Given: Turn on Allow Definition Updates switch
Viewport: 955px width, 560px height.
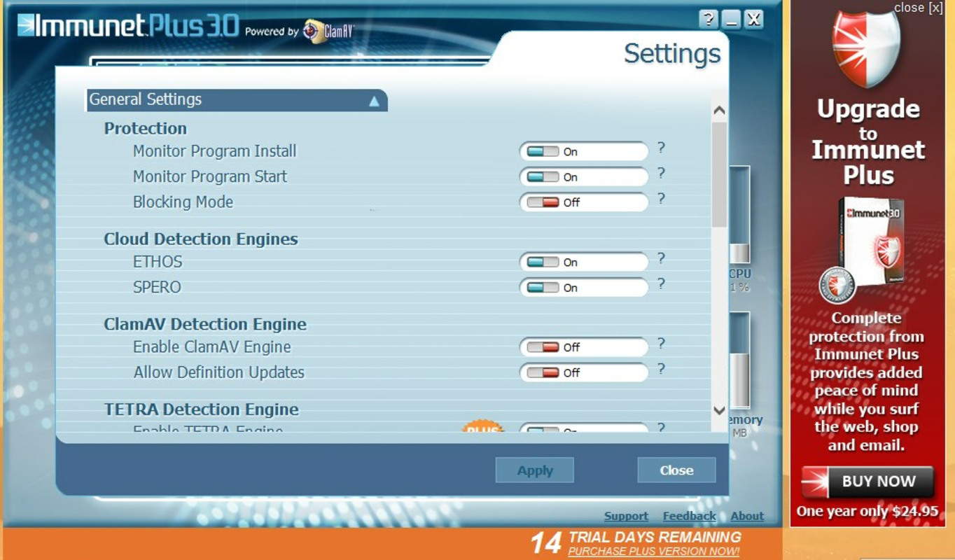Looking at the screenshot, I should (x=543, y=372).
